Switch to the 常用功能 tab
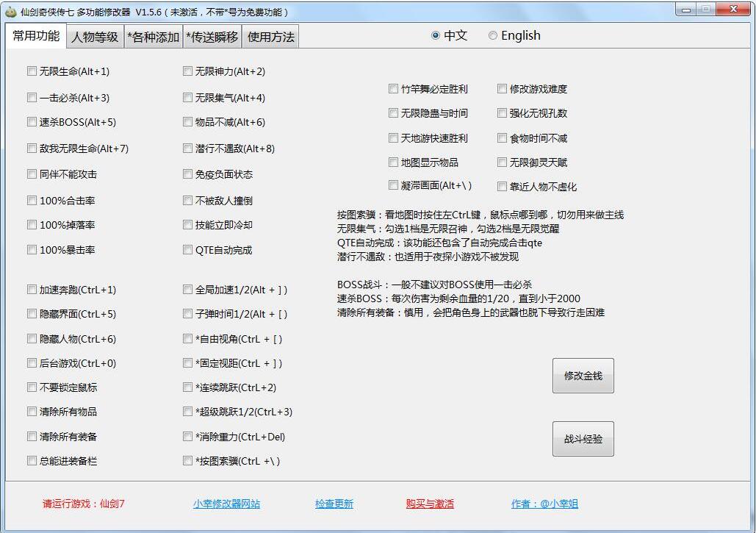 point(36,36)
